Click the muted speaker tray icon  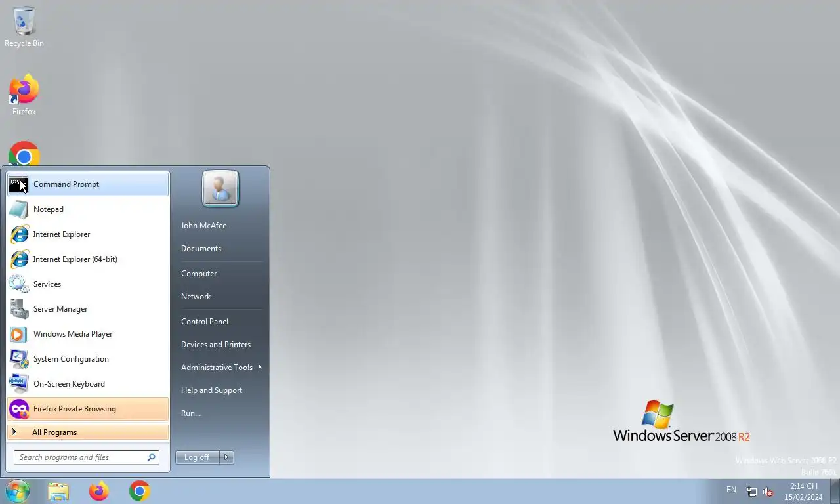tap(768, 492)
